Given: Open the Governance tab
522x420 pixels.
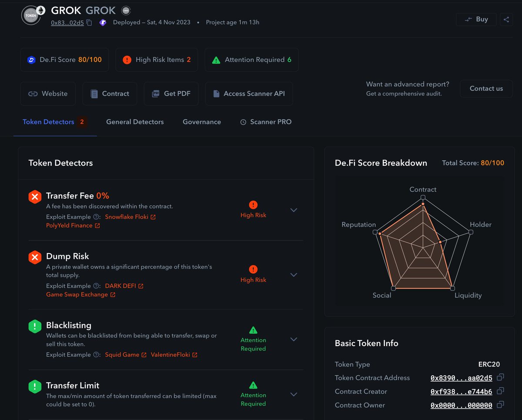Looking at the screenshot, I should [202, 122].
